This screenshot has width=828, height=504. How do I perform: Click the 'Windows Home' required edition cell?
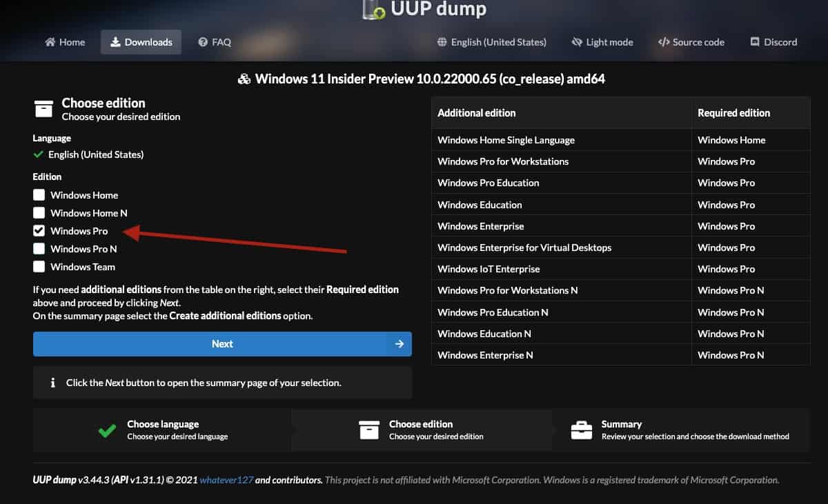[x=751, y=140]
